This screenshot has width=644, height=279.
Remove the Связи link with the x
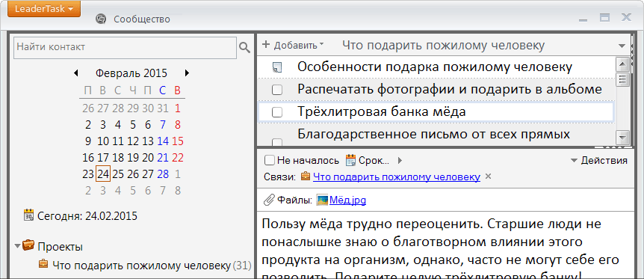pyautogui.click(x=488, y=177)
